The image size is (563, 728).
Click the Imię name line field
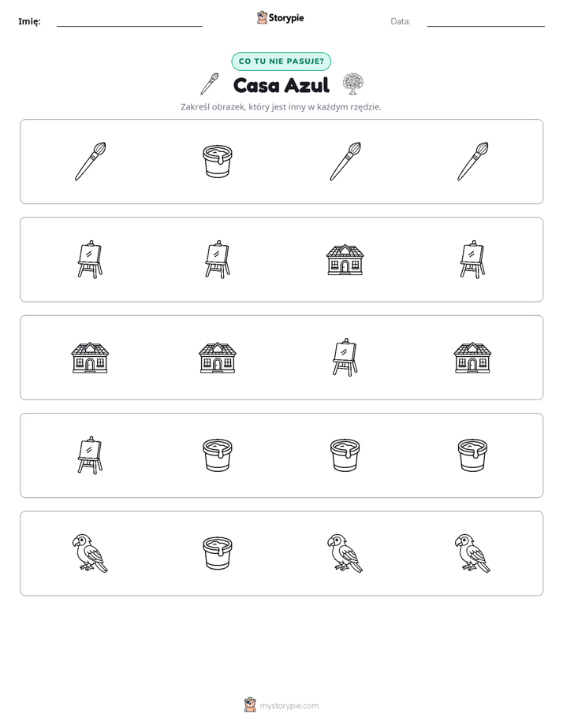[x=129, y=21]
